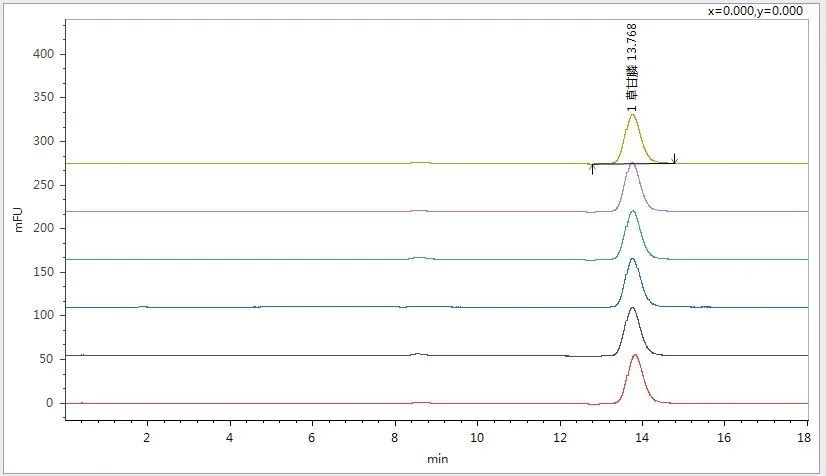
Task: Select the black chromatogram peak
Action: click(632, 310)
